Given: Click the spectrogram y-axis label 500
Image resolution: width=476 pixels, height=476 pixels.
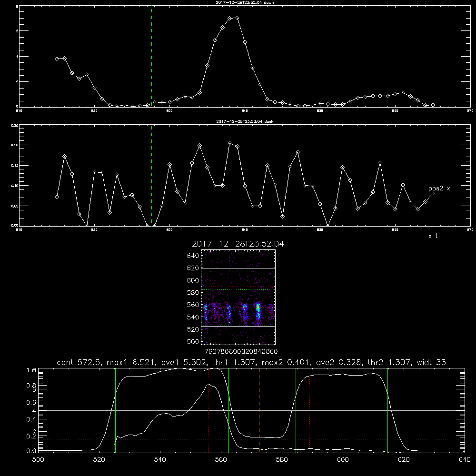Looking at the screenshot, I should click(193, 341).
